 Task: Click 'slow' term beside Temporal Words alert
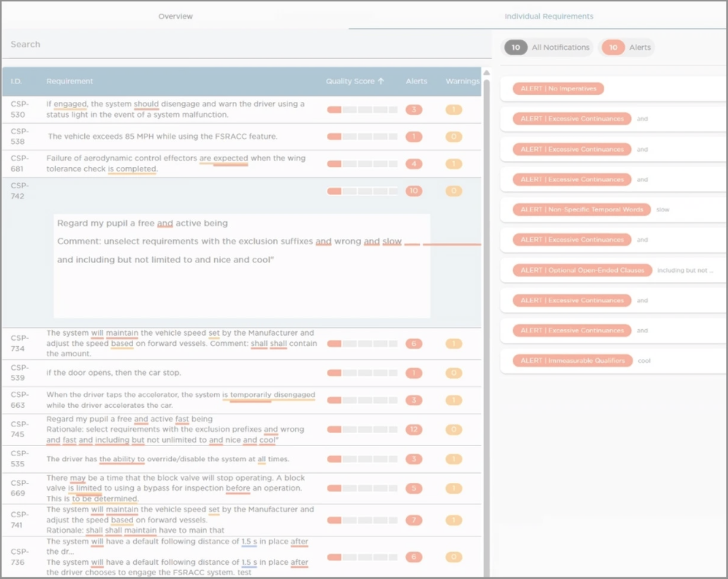[663, 209]
